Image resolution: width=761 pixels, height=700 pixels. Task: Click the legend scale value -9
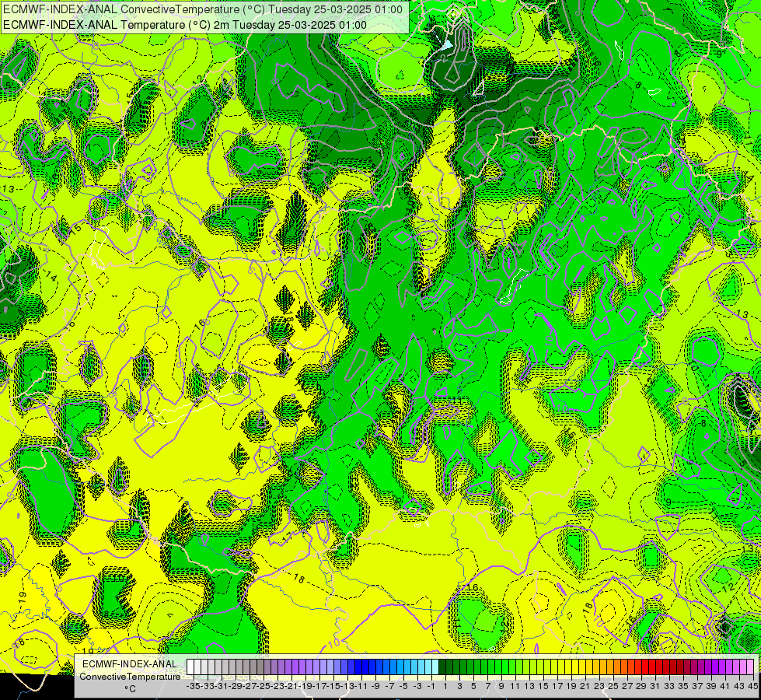tap(375, 686)
